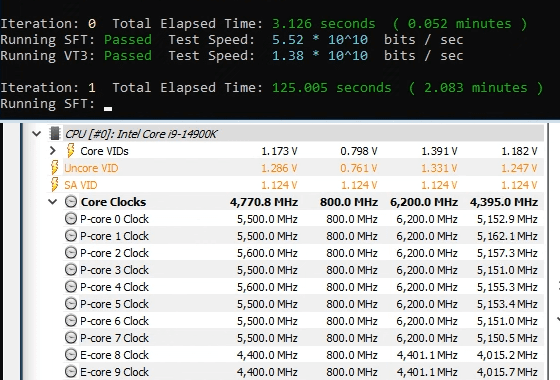This screenshot has height=380, width=560.
Task: Select the P-core 2 Clock row
Action: point(304,253)
